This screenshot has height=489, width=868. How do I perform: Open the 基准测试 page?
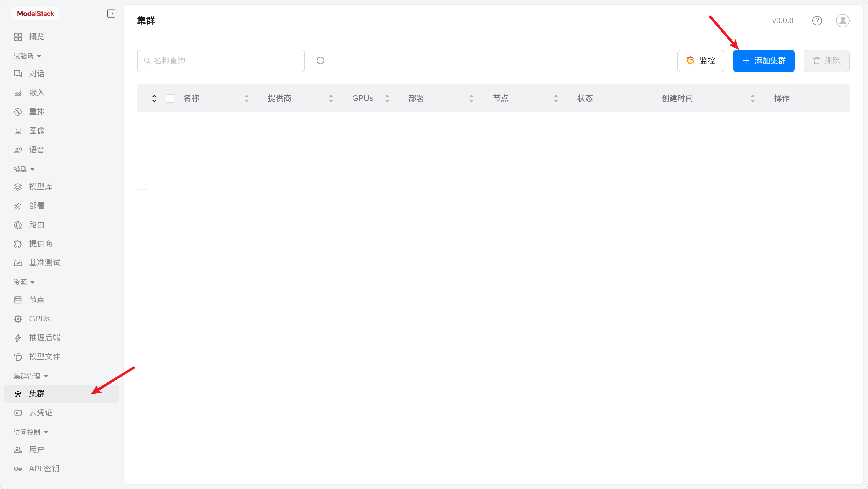point(62,263)
